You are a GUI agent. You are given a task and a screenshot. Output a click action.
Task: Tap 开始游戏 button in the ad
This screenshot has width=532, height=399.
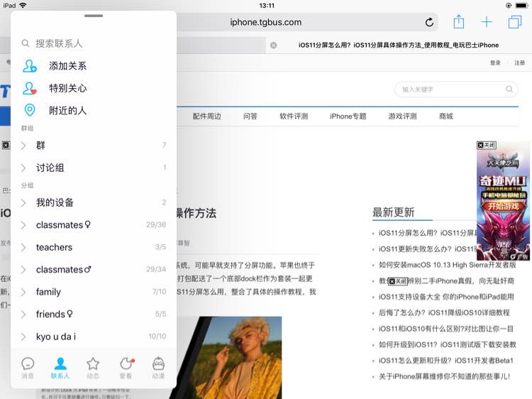[503, 206]
